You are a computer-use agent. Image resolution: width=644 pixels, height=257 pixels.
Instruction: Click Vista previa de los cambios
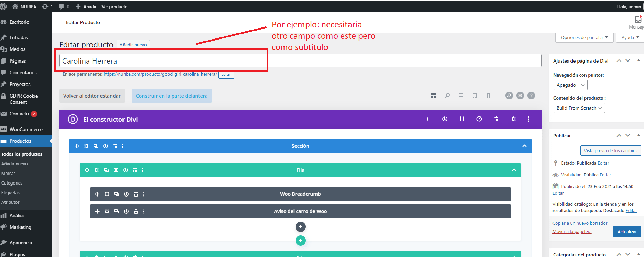click(x=611, y=150)
